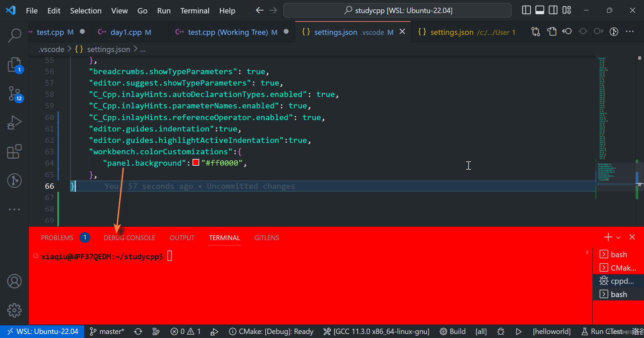
Task: Open the Explorer view icon
Action: coord(14,65)
